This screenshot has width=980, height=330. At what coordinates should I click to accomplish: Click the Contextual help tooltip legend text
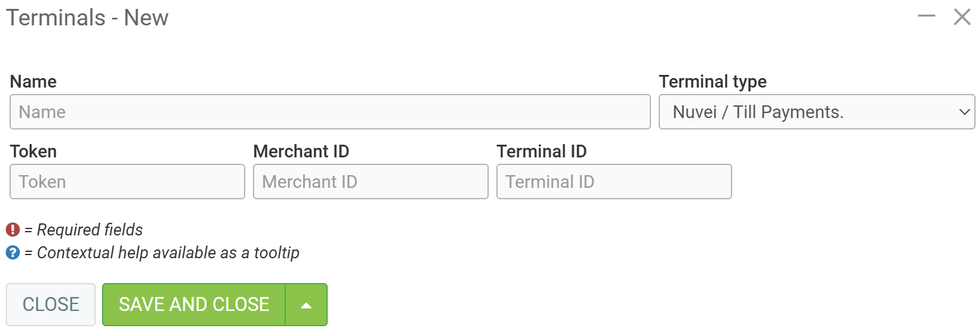[162, 253]
